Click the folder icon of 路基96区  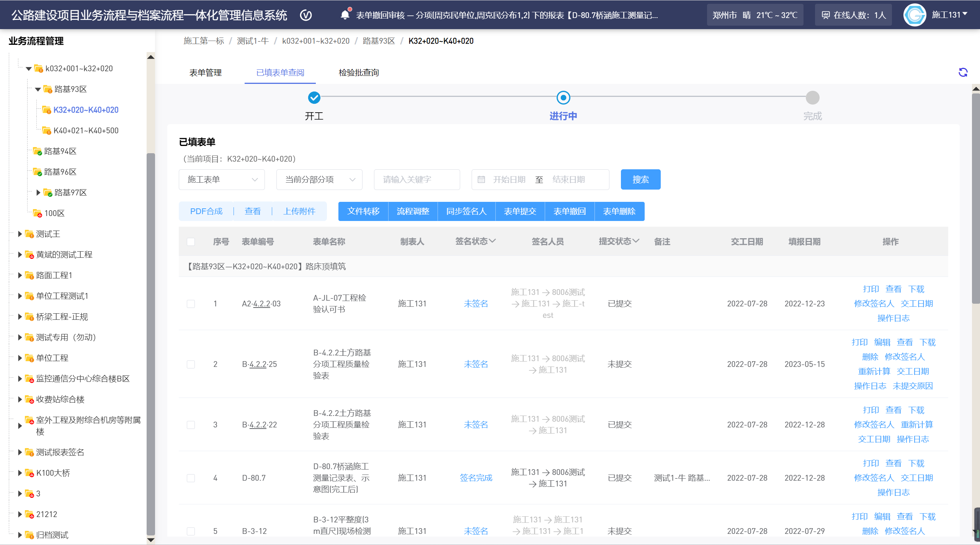tap(38, 172)
